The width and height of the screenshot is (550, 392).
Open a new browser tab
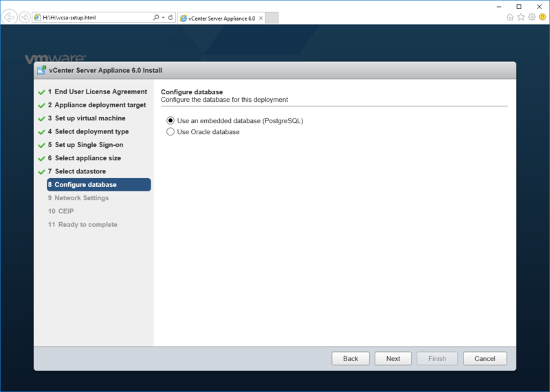[x=272, y=18]
